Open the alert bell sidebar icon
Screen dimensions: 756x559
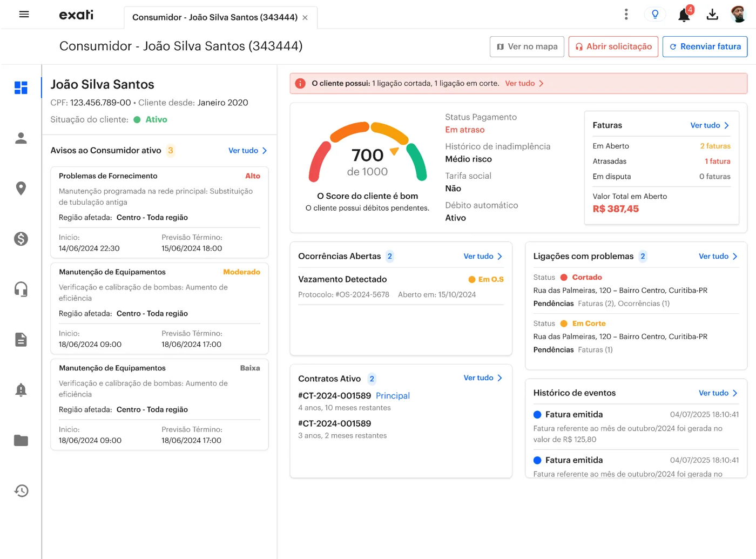(x=21, y=390)
